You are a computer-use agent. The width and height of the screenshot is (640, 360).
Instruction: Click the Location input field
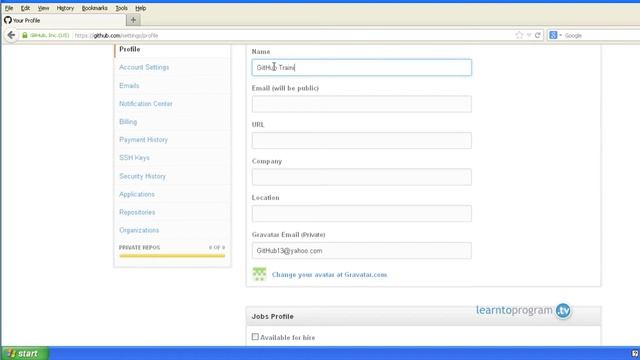362,213
